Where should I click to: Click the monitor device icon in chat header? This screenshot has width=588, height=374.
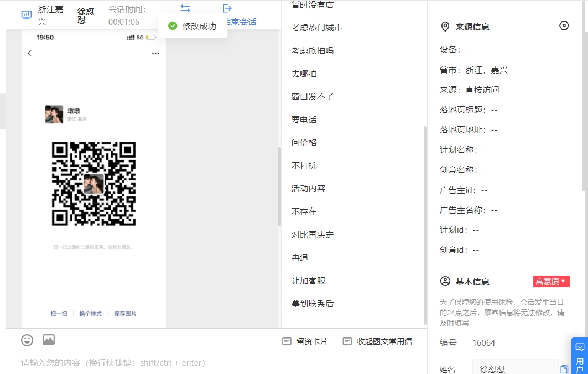pyautogui.click(x=26, y=15)
